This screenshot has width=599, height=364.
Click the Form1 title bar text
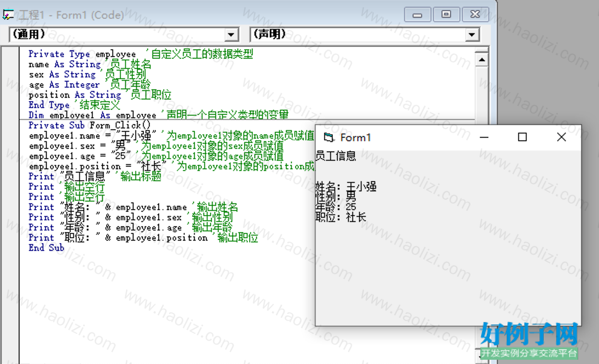(x=356, y=137)
